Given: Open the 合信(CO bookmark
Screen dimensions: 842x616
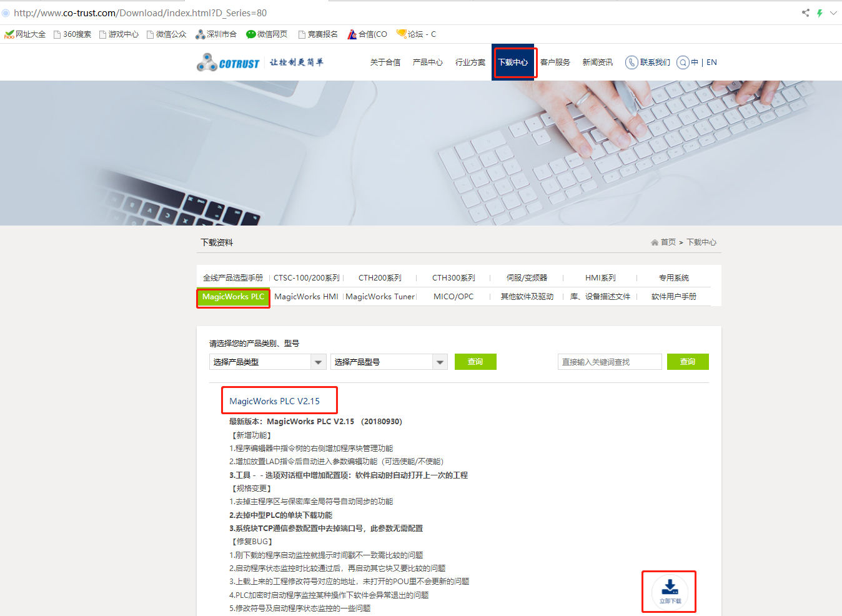Looking at the screenshot, I should pyautogui.click(x=367, y=34).
